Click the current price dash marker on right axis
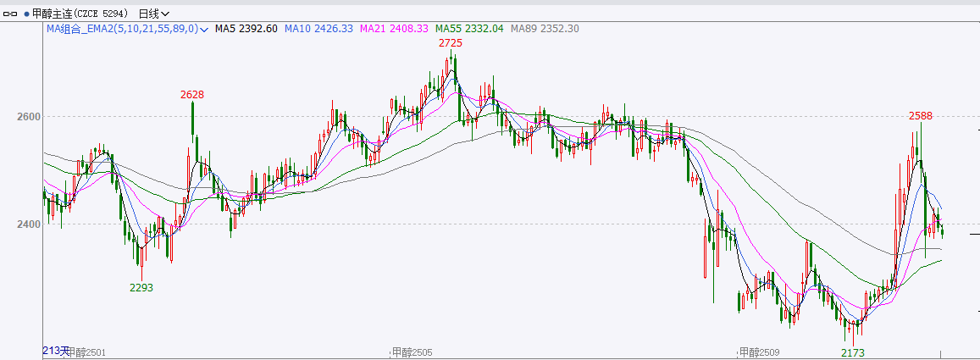Viewport: 980px width, 360px height. pyautogui.click(x=974, y=234)
